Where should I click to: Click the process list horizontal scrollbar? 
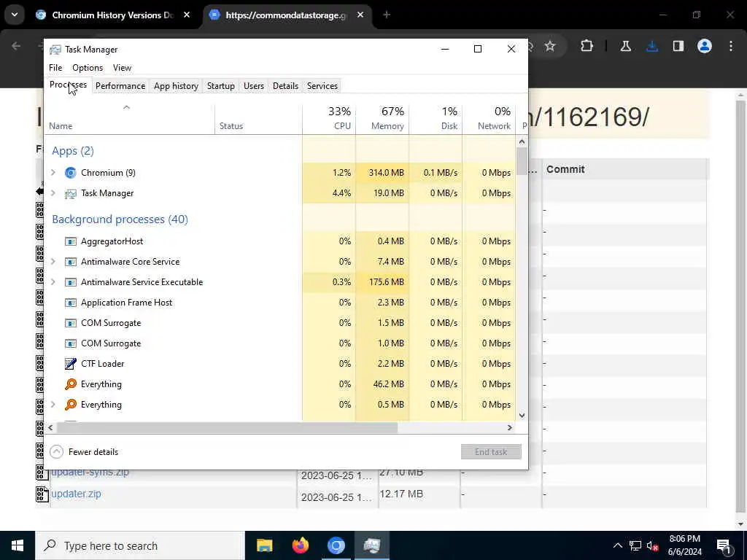[x=227, y=428]
